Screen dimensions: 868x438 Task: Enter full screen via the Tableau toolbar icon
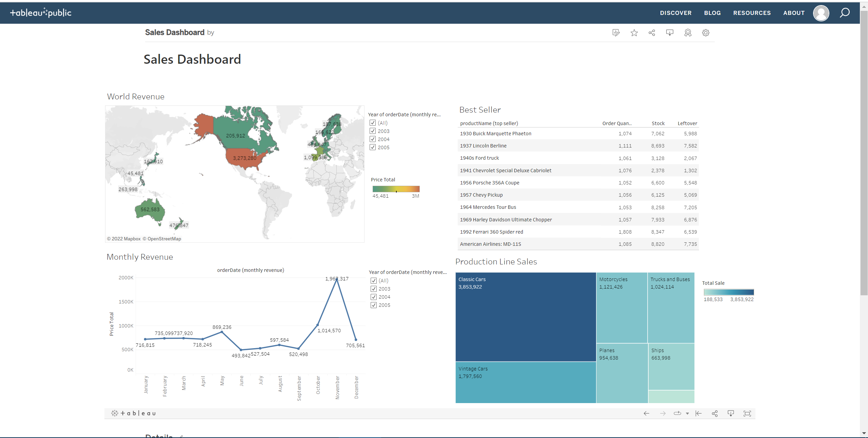747,413
